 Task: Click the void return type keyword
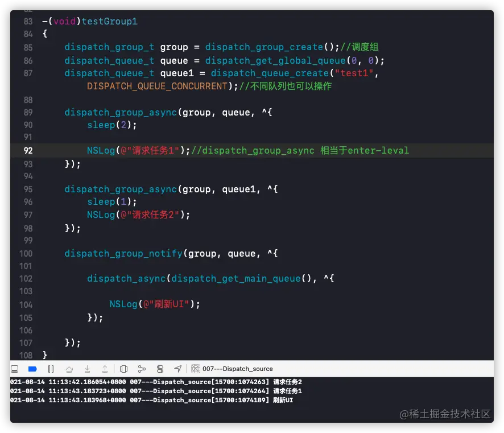[65, 21]
